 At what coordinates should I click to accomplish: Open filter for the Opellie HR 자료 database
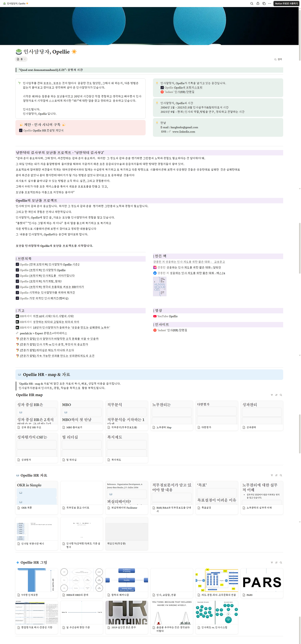click(x=272, y=475)
